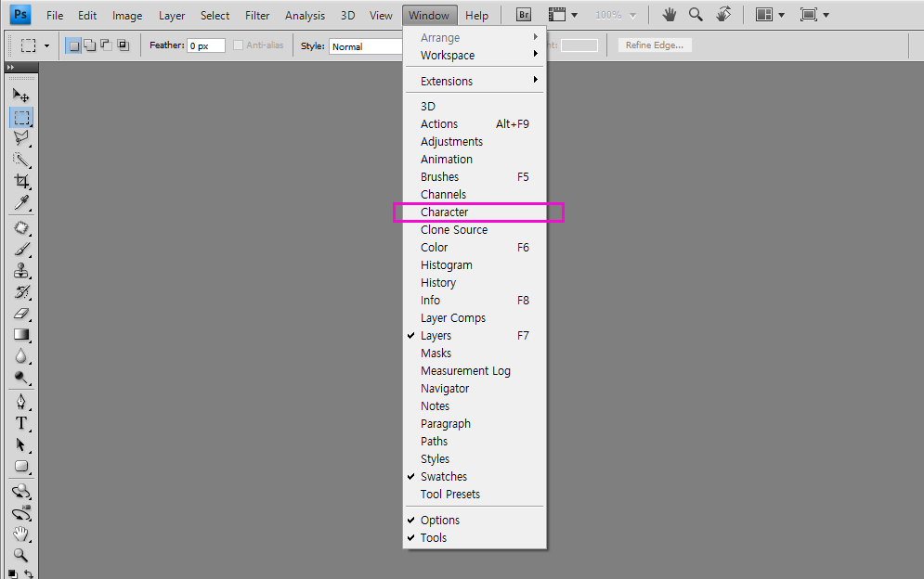Show the Brushes panel
The image size is (924, 579).
point(475,176)
